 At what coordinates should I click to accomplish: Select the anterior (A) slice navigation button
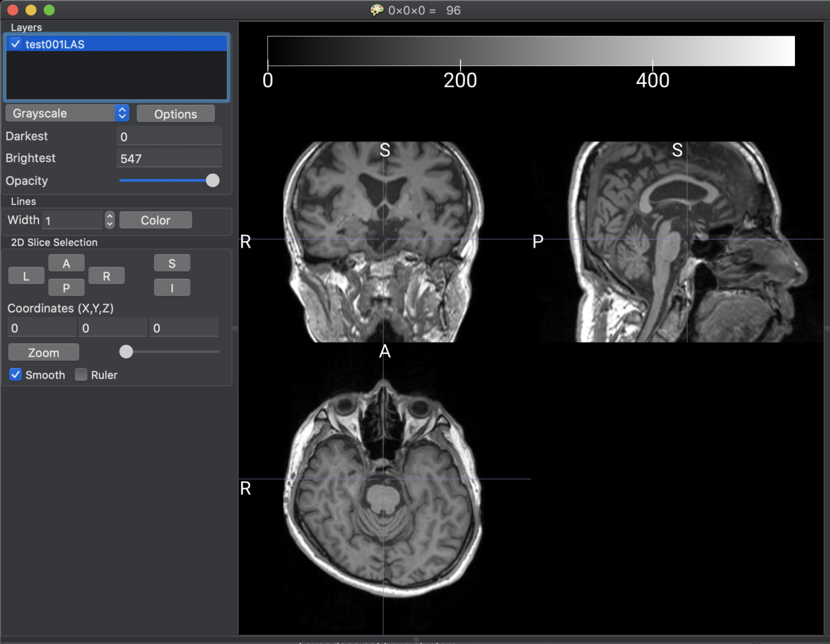pyautogui.click(x=66, y=263)
